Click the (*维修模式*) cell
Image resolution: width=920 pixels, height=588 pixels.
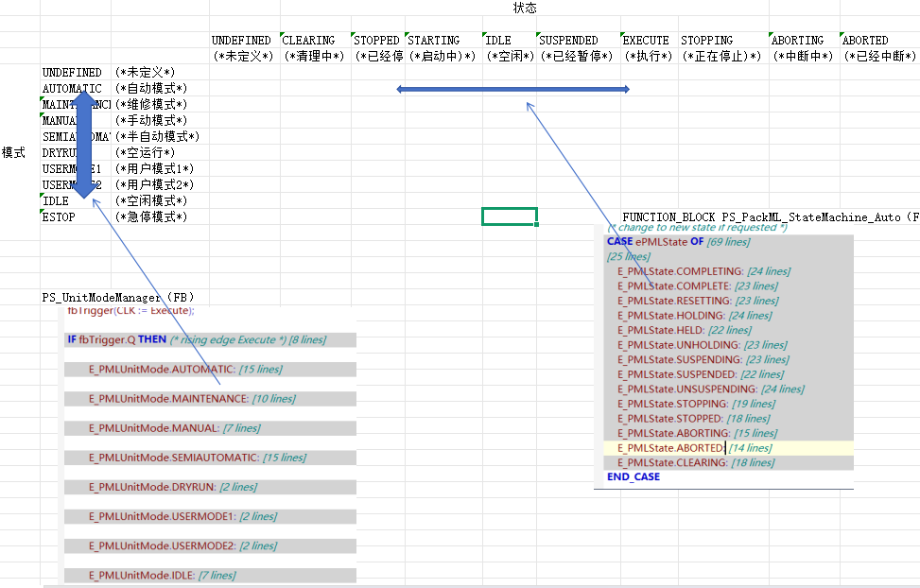point(160,104)
